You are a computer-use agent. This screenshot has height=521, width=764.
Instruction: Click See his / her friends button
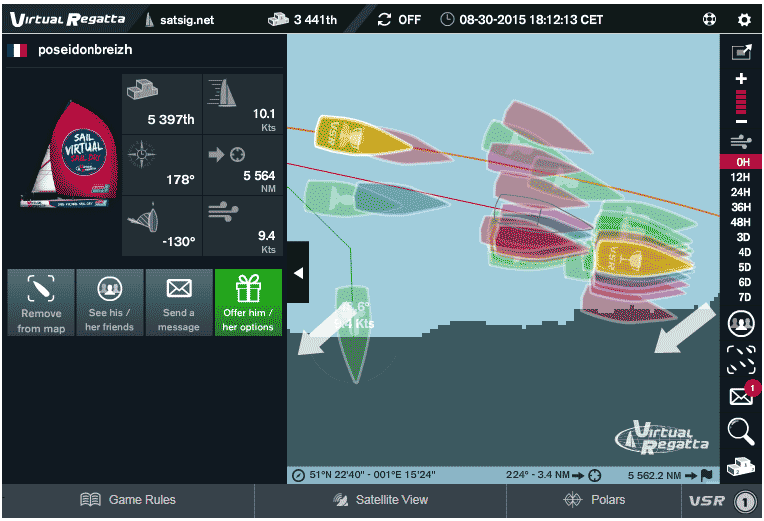coord(110,303)
